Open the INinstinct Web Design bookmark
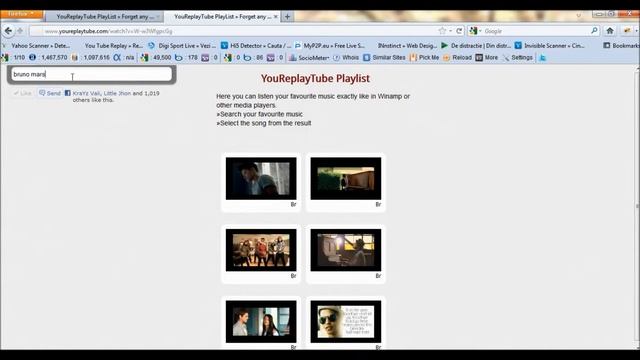Screen dimensions: 640x360 pos(407,46)
